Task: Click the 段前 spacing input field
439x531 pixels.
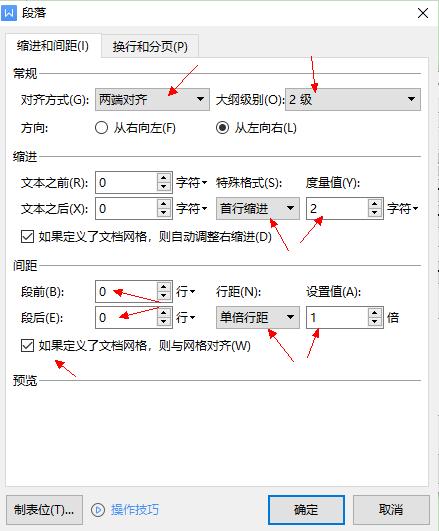Action: (x=126, y=291)
